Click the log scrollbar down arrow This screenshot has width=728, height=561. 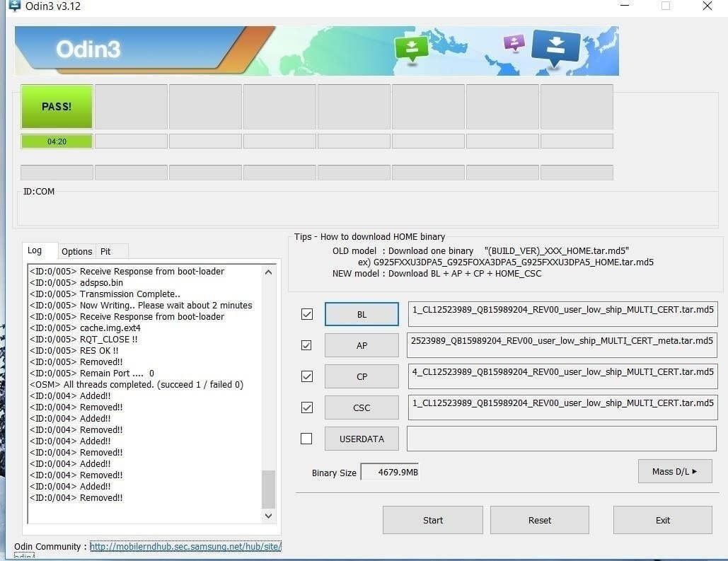(x=268, y=516)
